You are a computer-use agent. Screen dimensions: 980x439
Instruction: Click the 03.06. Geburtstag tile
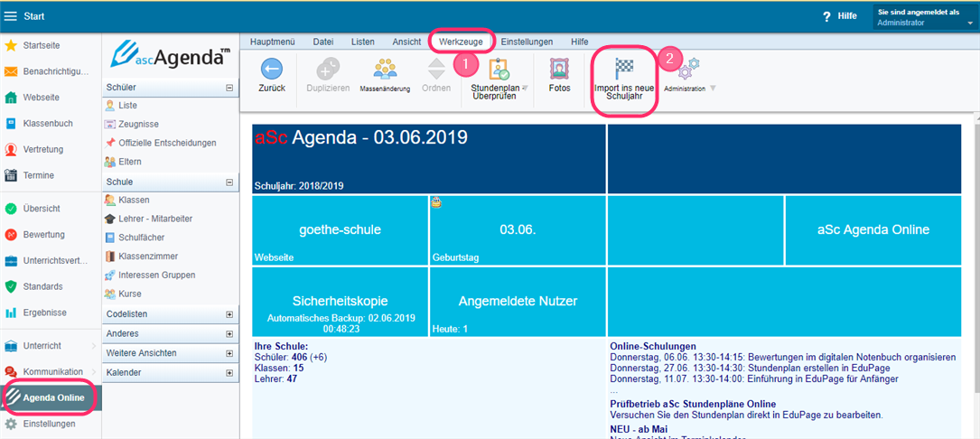[x=518, y=230]
